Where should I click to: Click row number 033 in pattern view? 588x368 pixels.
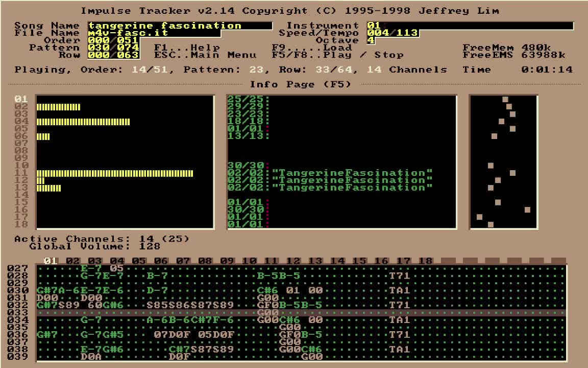pos(18,312)
